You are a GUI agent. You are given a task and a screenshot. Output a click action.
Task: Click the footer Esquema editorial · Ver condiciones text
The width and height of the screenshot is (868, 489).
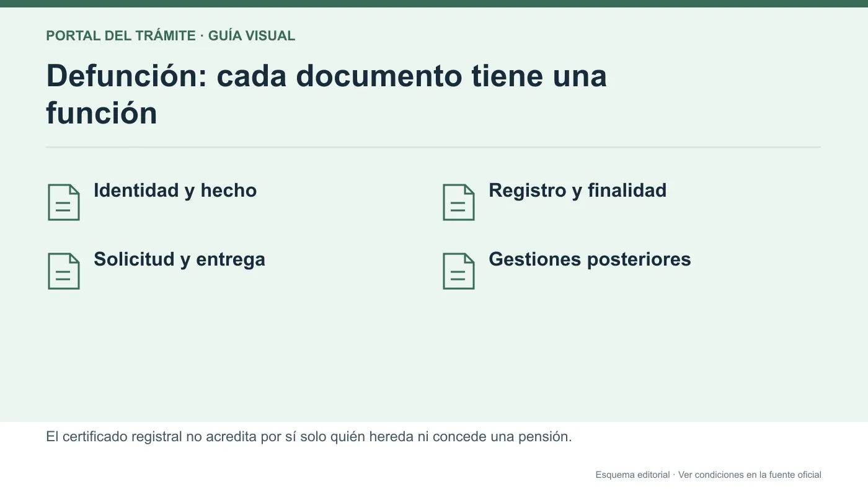pyautogui.click(x=708, y=475)
